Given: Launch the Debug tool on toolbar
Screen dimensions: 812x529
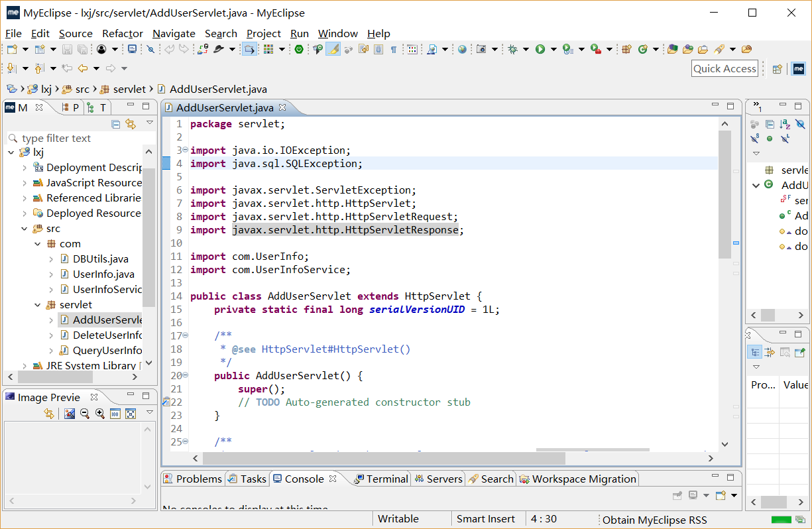Looking at the screenshot, I should tap(512, 49).
